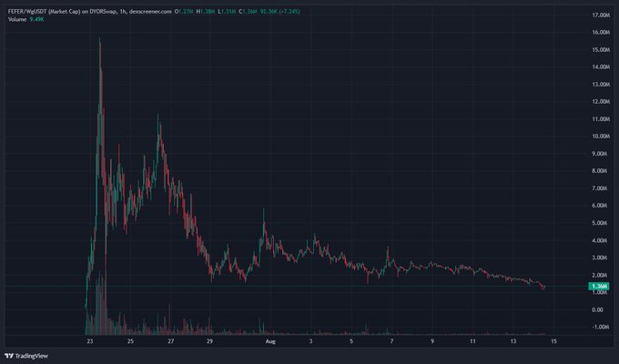Click the Volume 9.49K value
Viewport: 619px width, 364px height.
[36, 19]
